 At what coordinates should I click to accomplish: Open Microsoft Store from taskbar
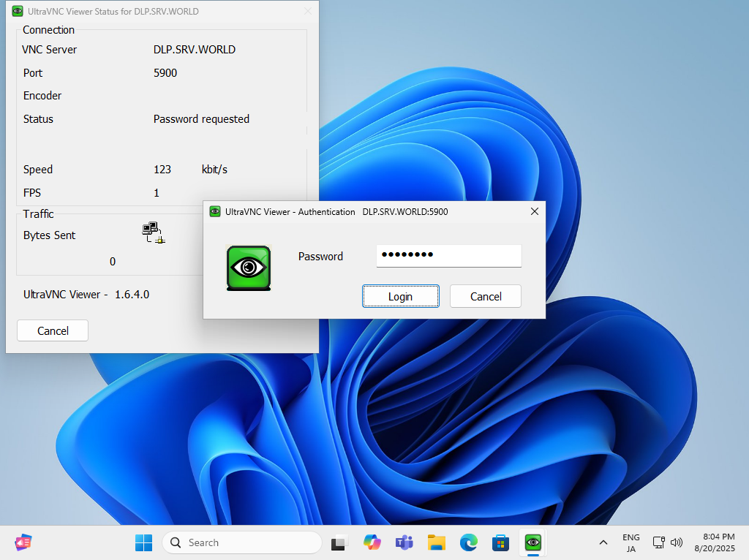(x=500, y=542)
